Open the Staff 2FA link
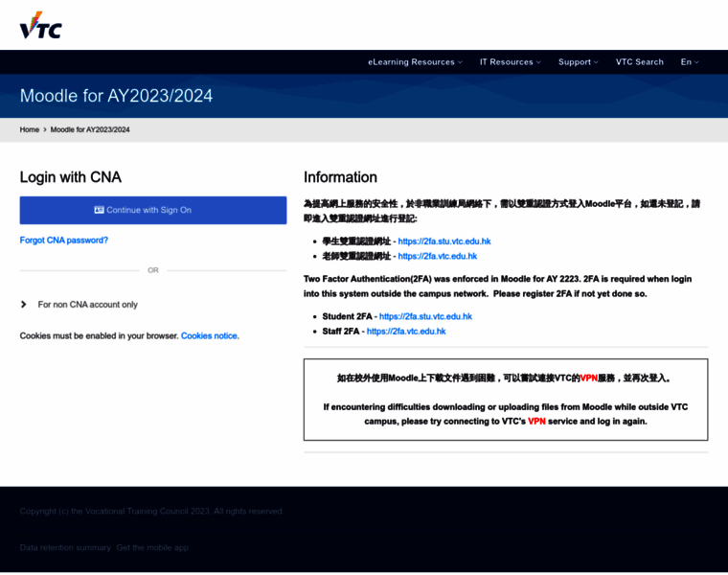 (x=406, y=332)
